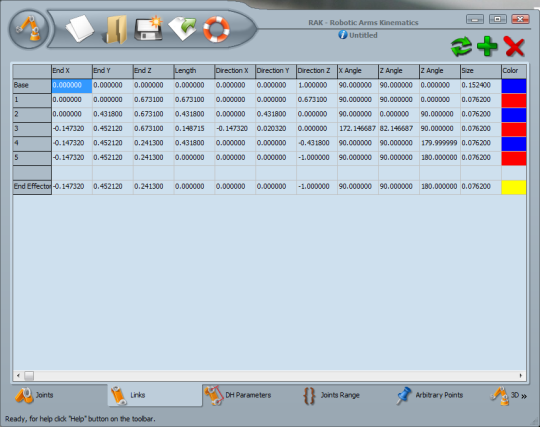This screenshot has height=427, width=540.
Task: Select Base row Direction Z cell 1.000000
Action: [317, 86]
